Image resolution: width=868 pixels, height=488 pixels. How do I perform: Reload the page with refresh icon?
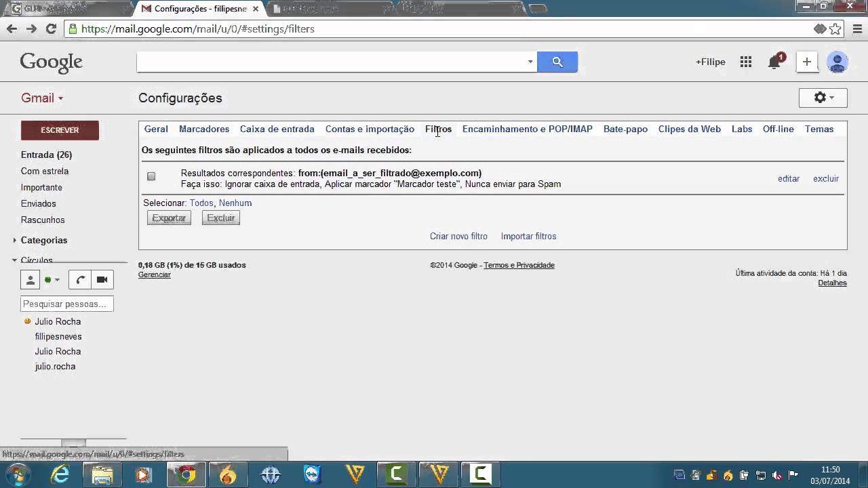coord(51,28)
